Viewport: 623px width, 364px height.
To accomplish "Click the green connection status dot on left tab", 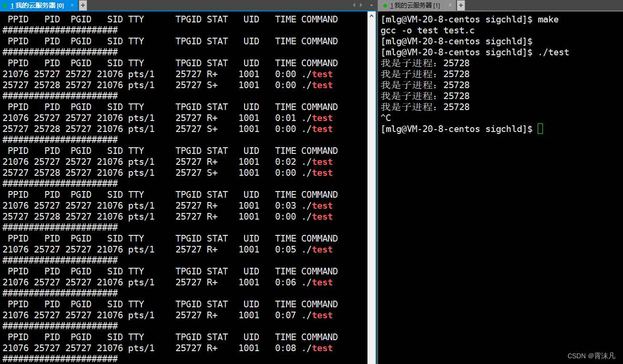I will [x=6, y=5].
